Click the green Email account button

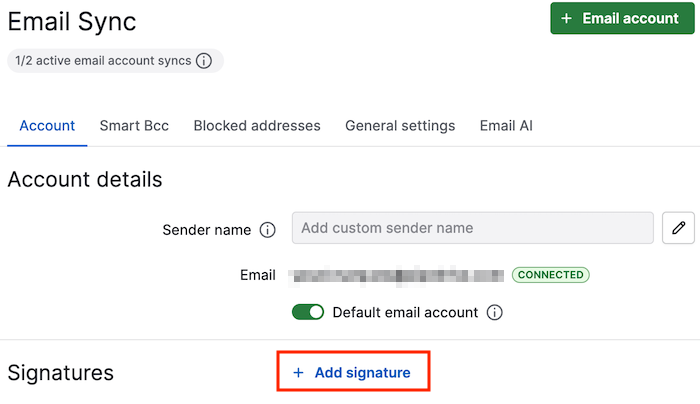[x=622, y=18]
